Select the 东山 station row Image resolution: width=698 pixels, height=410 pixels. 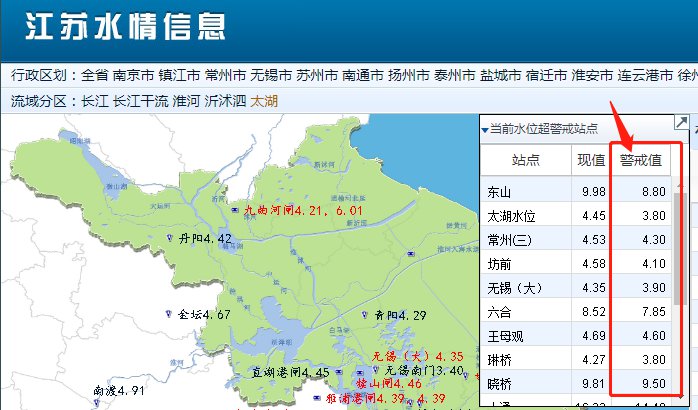576,191
